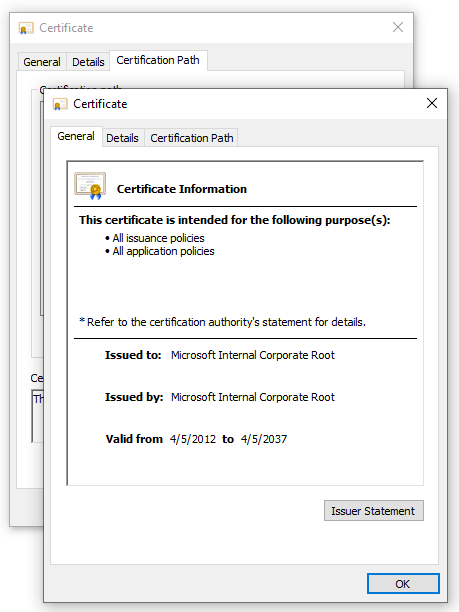Select the General tab in the front dialog
Image resolution: width=459 pixels, height=612 pixels.
coord(76,136)
